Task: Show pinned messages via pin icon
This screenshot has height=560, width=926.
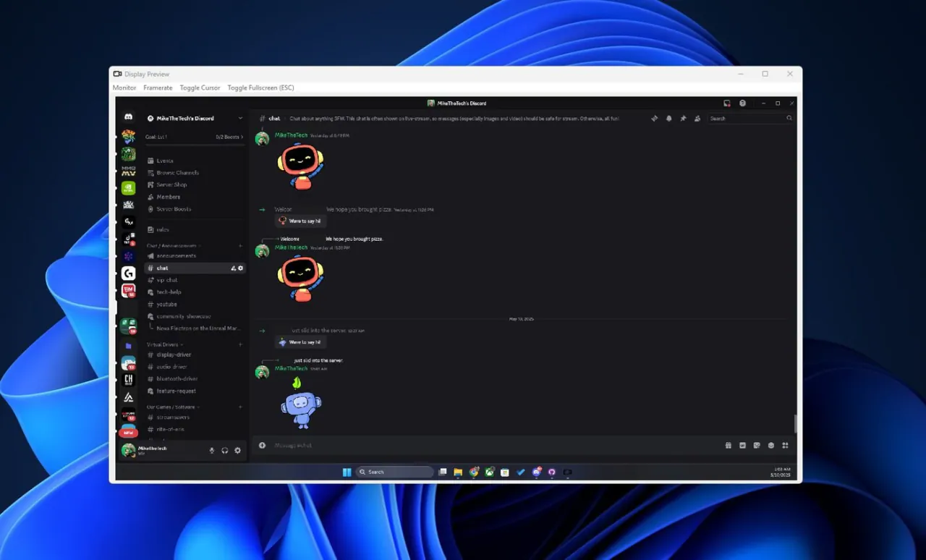Action: click(x=683, y=118)
